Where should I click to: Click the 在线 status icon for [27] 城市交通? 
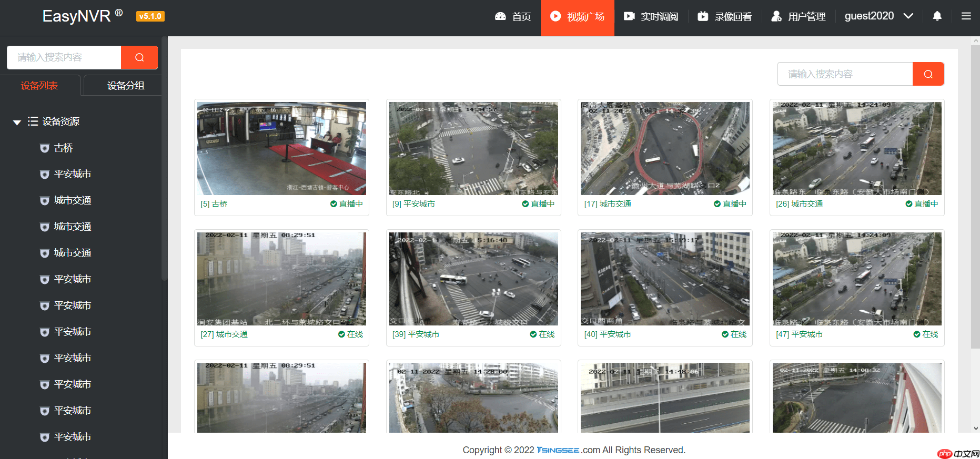pos(341,334)
